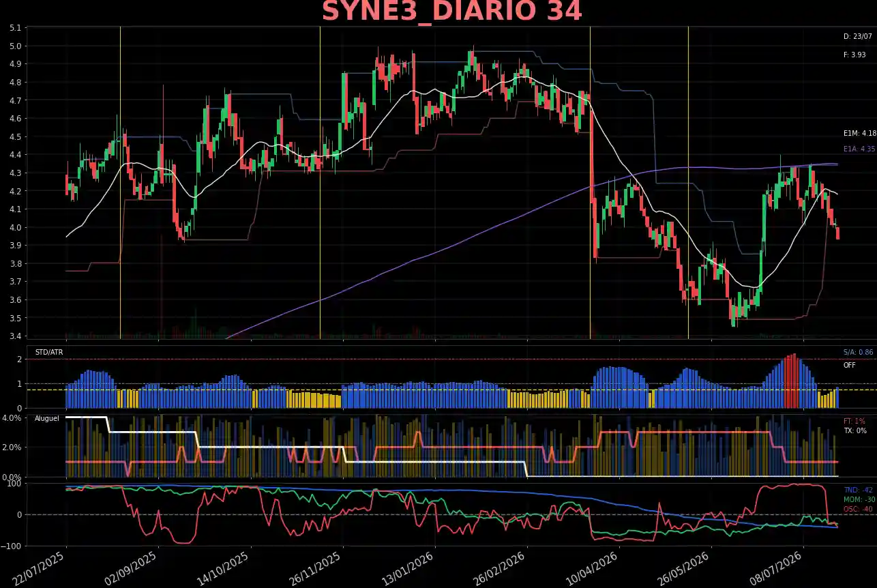Select the STD/ATR panel label

(x=48, y=353)
